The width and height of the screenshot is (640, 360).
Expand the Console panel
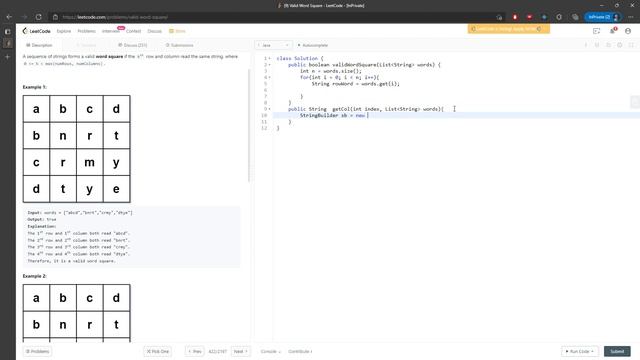(x=271, y=351)
